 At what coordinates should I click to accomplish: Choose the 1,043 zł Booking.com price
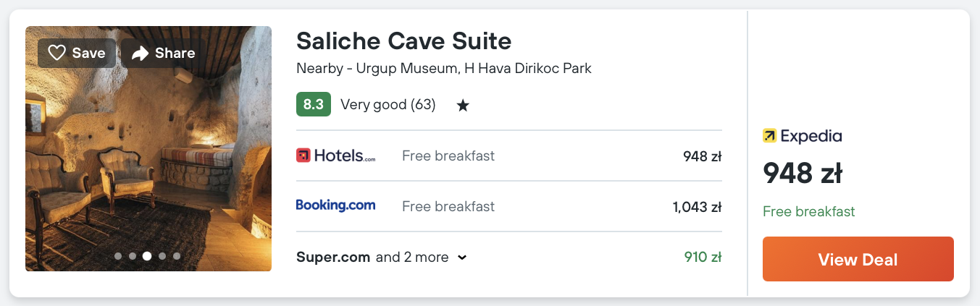click(697, 207)
